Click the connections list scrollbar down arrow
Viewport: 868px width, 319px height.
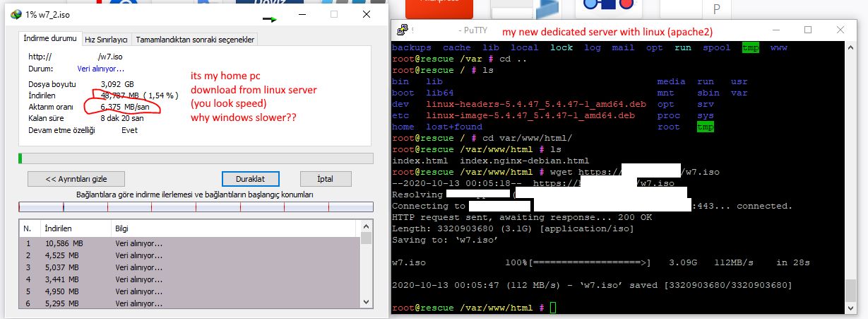(x=366, y=303)
